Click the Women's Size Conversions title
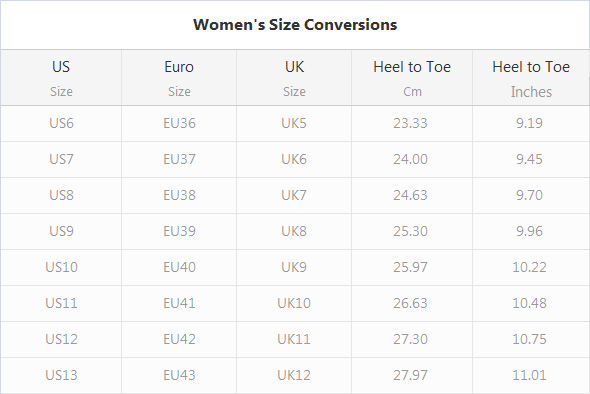The height and width of the screenshot is (394, 590). coord(295,25)
